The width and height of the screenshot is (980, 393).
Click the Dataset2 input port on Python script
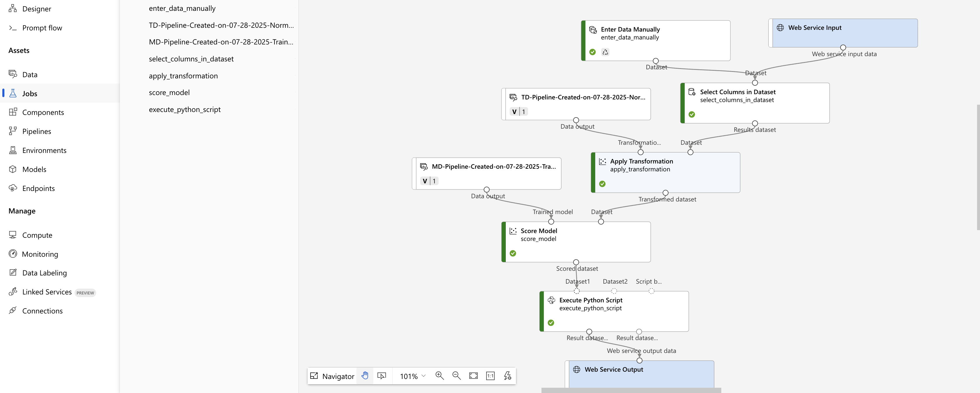click(614, 291)
